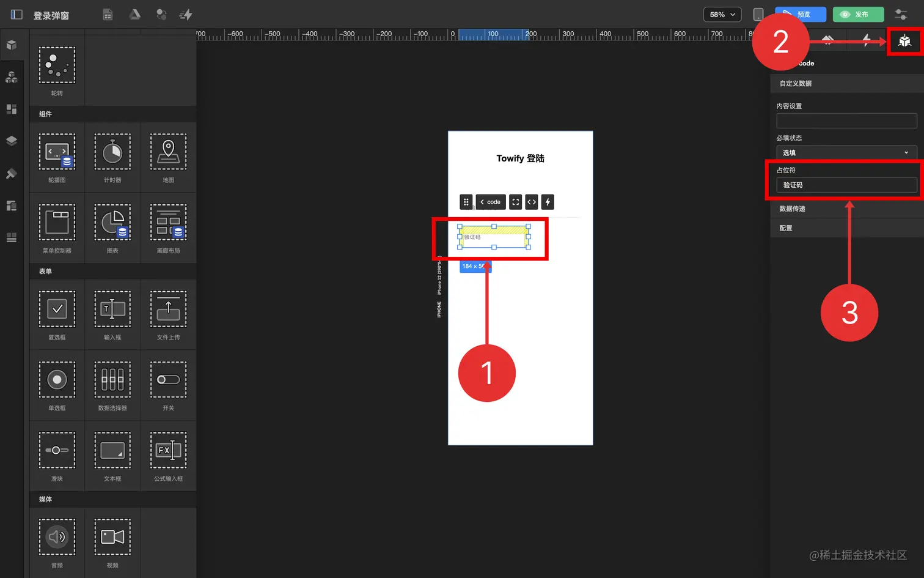
Task: Open the sliders settings icon at top right
Action: 901,15
